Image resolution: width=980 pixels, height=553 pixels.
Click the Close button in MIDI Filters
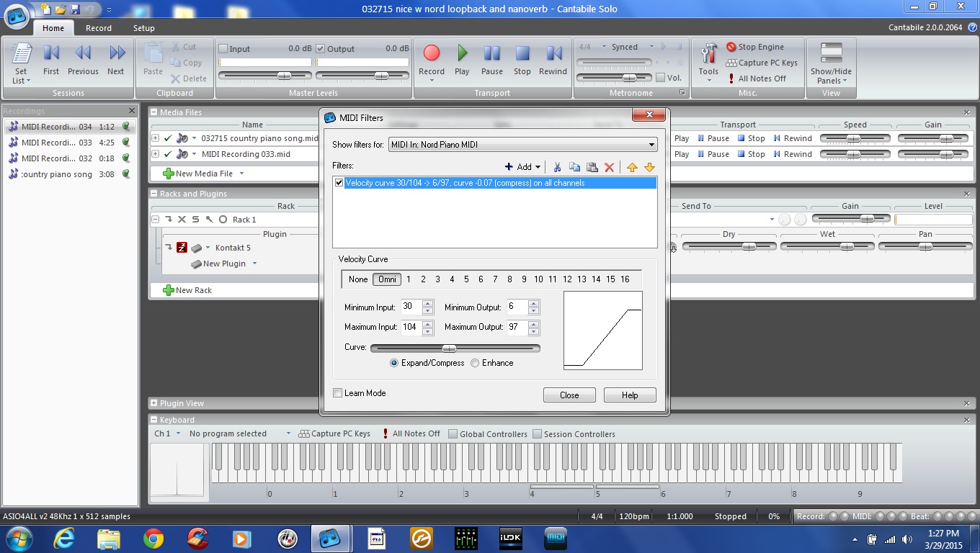[x=569, y=395]
